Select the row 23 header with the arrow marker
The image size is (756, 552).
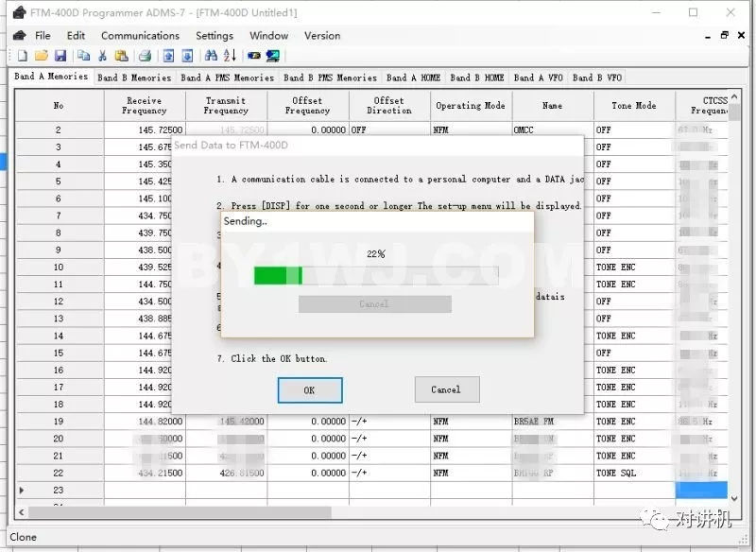click(59, 491)
